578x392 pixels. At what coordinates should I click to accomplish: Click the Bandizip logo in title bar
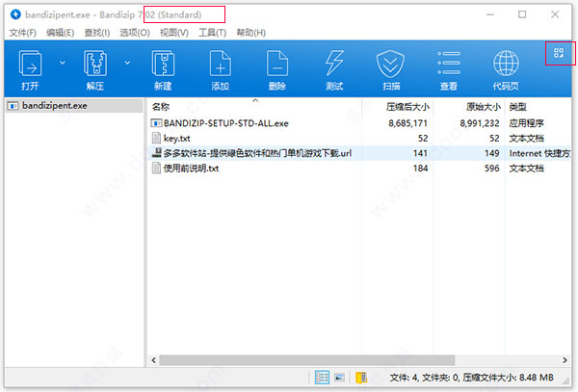pyautogui.click(x=15, y=14)
